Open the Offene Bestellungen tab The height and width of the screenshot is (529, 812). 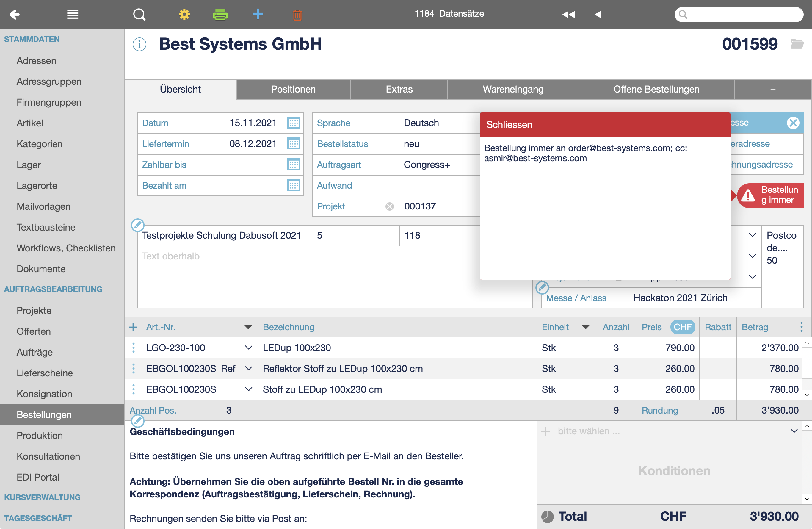click(656, 90)
